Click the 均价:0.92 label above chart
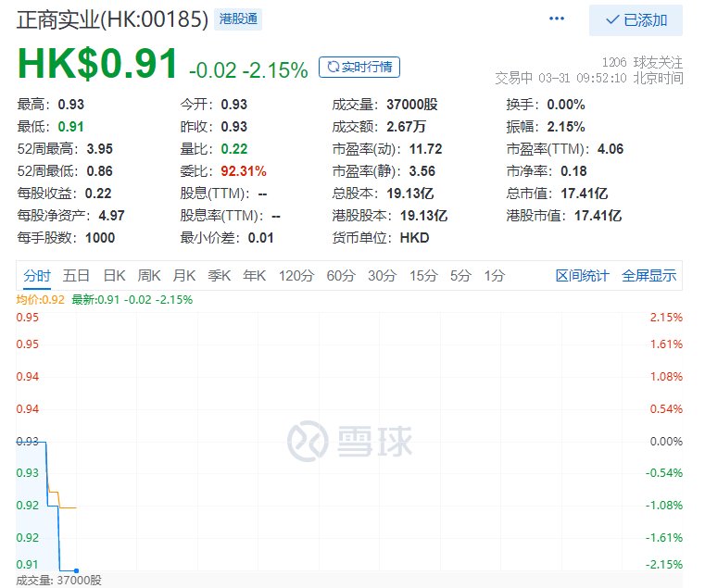Screen dimensions: 705x588 point(41,300)
